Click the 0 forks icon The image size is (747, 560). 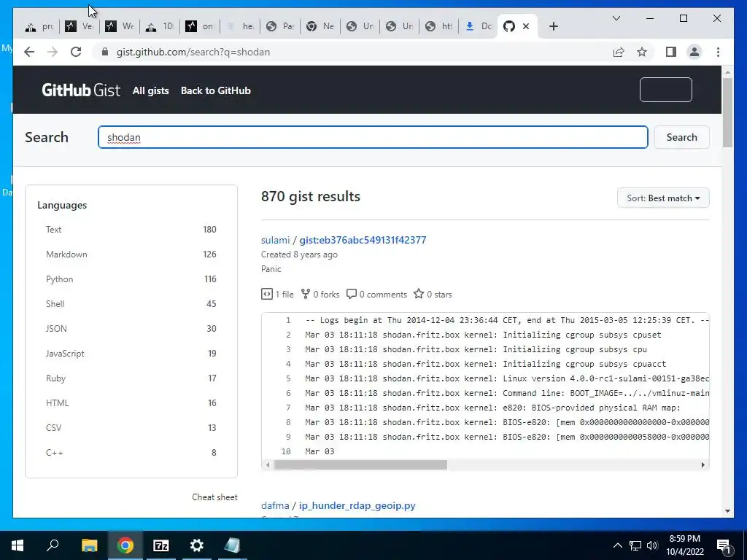click(306, 294)
